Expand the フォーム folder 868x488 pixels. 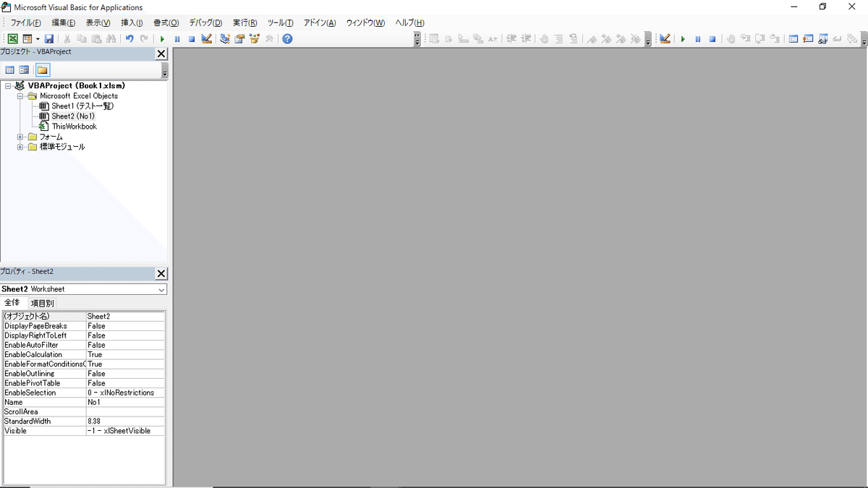pyautogui.click(x=20, y=137)
